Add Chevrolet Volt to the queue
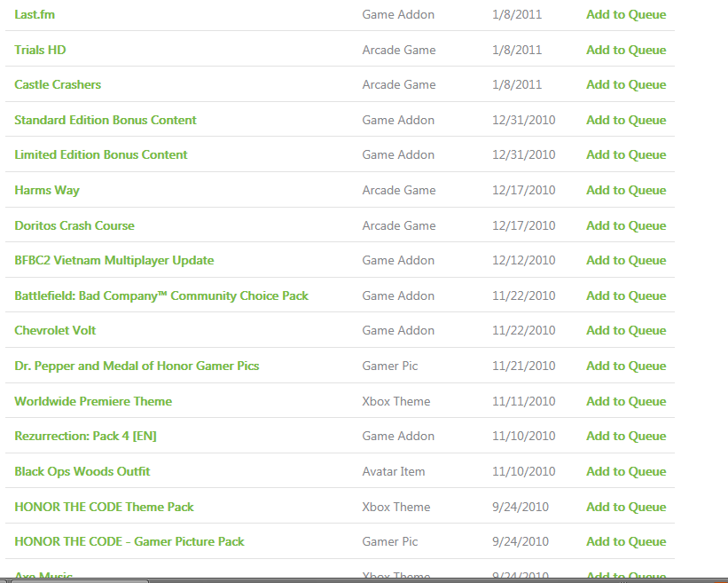The image size is (728, 583). 626,330
